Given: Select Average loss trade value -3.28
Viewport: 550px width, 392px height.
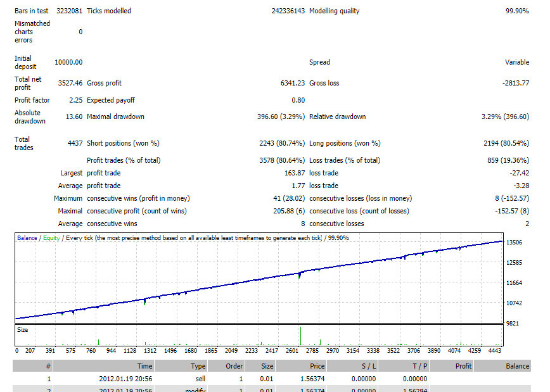Looking at the screenshot, I should click(521, 186).
